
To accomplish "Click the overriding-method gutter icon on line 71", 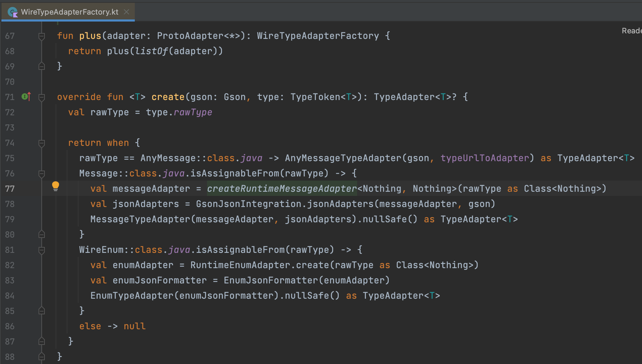I will [25, 97].
